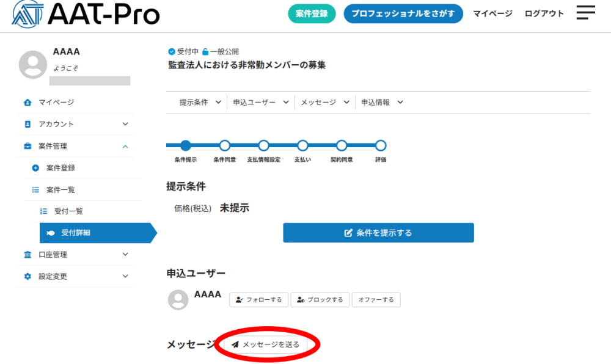Viewport: 611px width, 364px height.
Task: Click the bank icon beside 口座管理
Action: click(x=27, y=255)
